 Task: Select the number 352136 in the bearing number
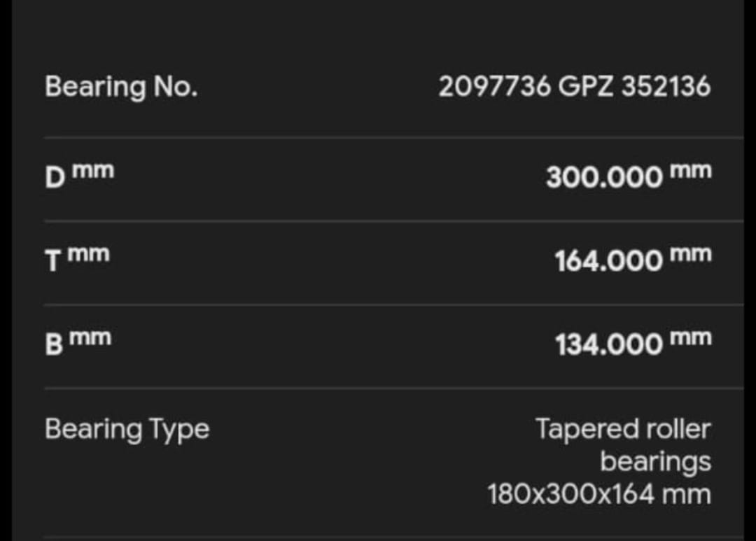(x=666, y=87)
